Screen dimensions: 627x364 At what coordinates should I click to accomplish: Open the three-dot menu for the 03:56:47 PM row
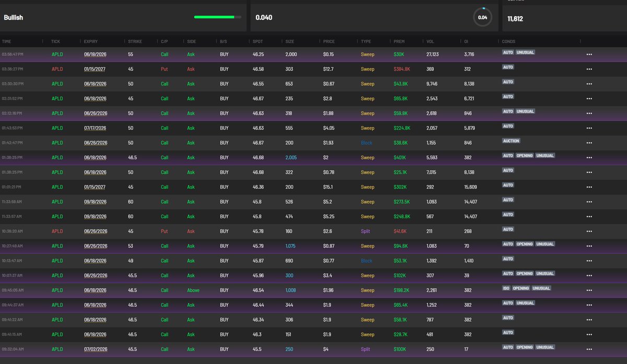point(589,54)
